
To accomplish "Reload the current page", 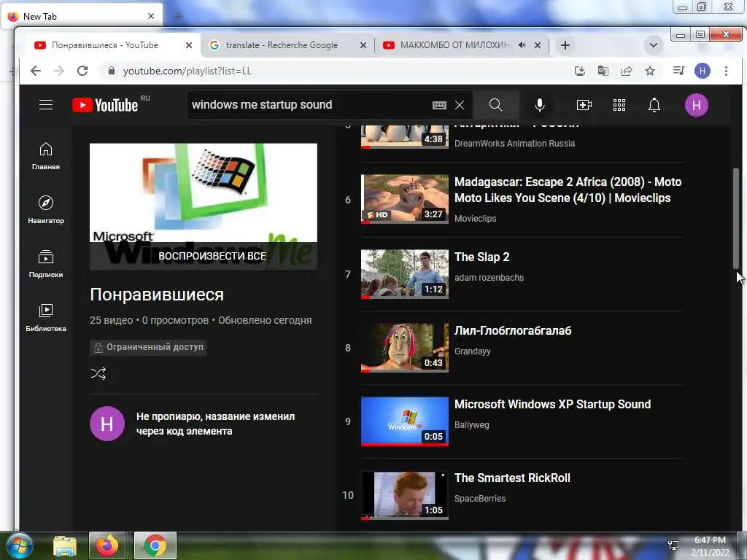I will click(x=82, y=71).
